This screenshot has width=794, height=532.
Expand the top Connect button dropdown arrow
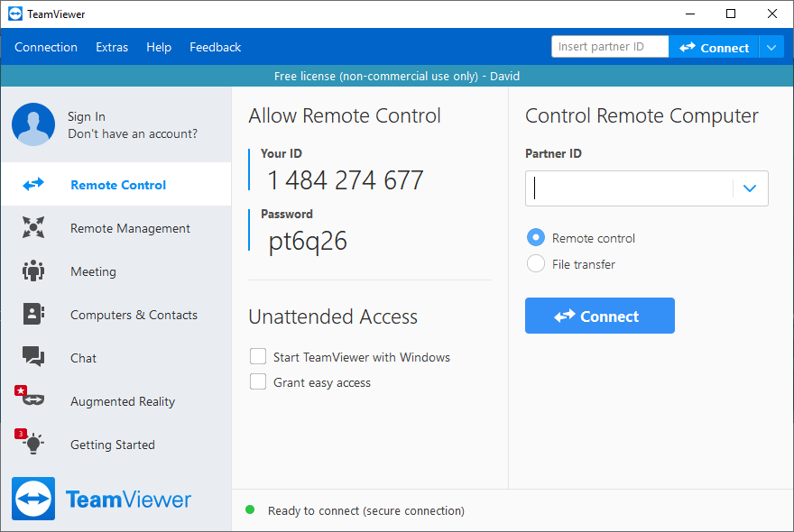click(771, 48)
